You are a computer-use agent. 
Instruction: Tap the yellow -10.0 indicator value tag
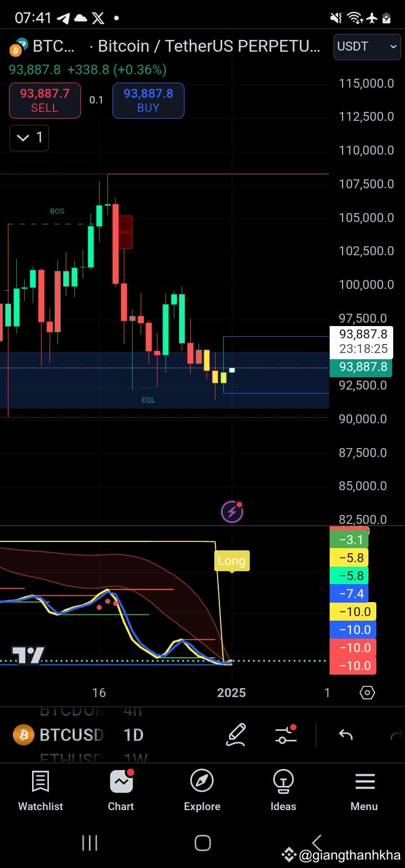[353, 612]
